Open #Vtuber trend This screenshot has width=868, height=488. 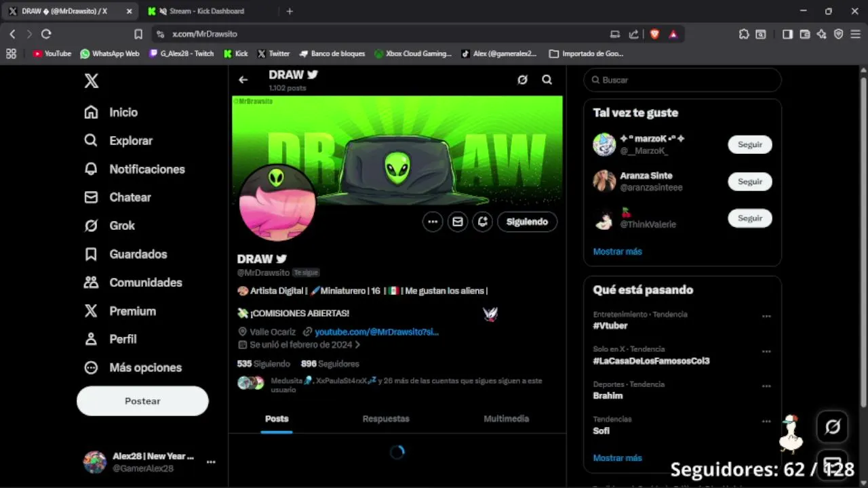point(610,326)
